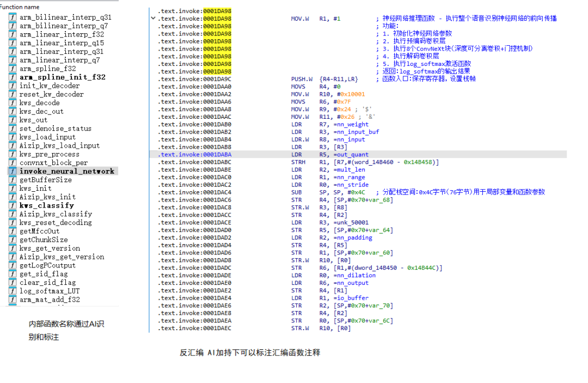Click the Function name column header

pos(20,7)
